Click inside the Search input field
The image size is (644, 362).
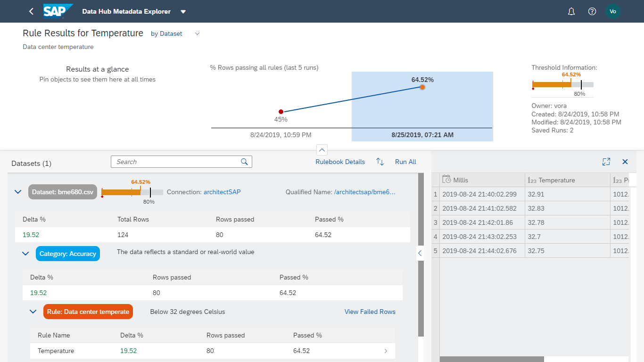(x=174, y=162)
